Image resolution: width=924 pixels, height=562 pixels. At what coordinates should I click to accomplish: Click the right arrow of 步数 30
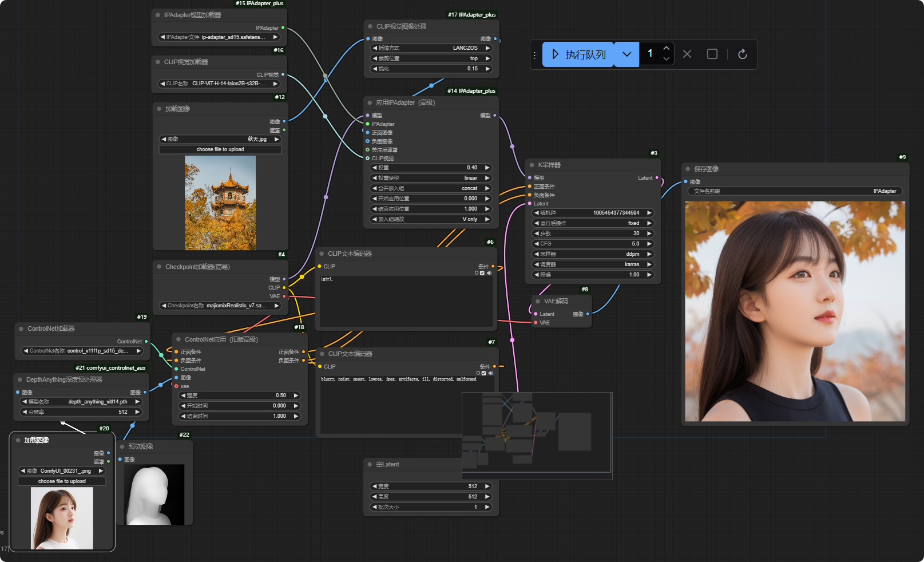click(x=649, y=233)
